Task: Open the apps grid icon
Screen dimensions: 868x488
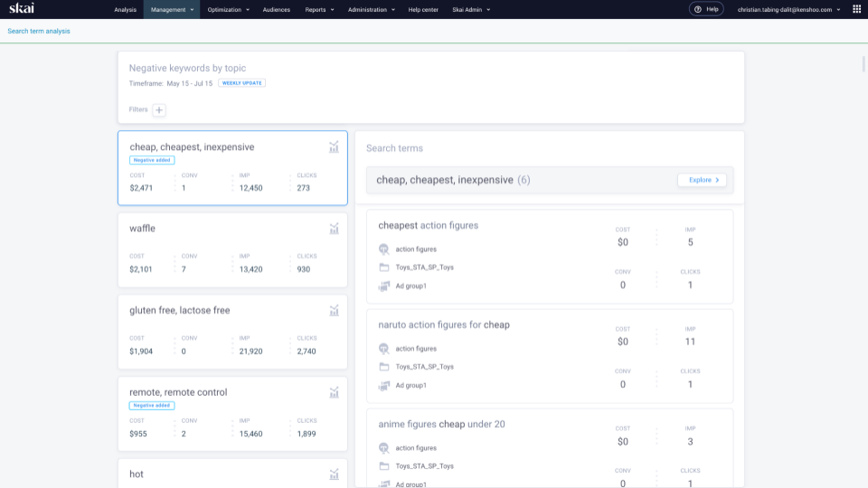Action: [x=856, y=9]
